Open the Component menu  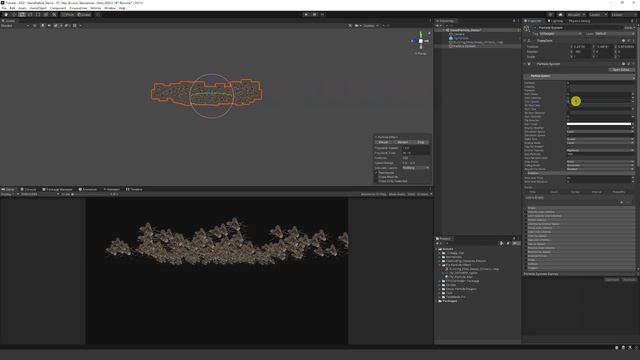(x=58, y=8)
